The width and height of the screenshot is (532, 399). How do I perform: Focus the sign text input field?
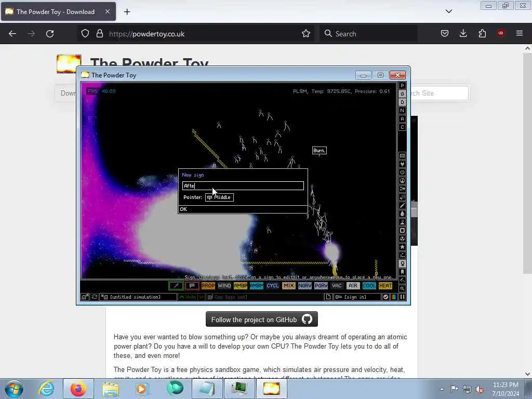pyautogui.click(x=243, y=185)
